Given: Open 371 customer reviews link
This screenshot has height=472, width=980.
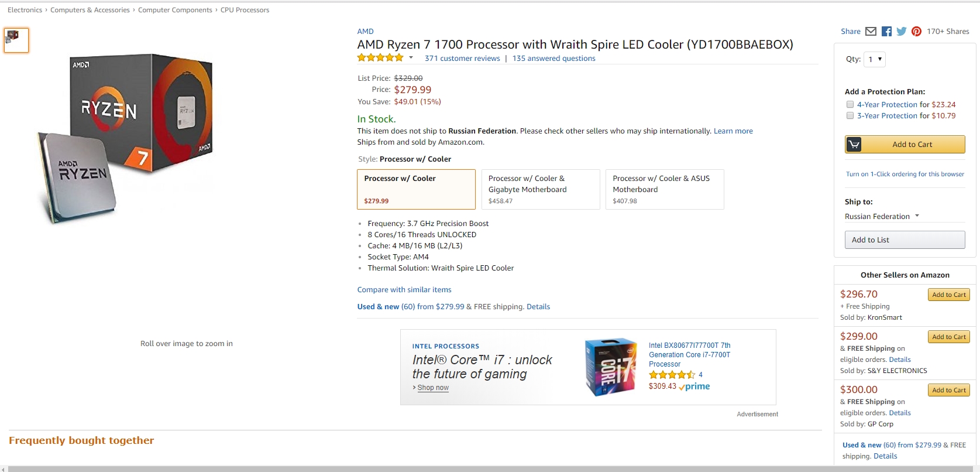Looking at the screenshot, I should pyautogui.click(x=462, y=59).
